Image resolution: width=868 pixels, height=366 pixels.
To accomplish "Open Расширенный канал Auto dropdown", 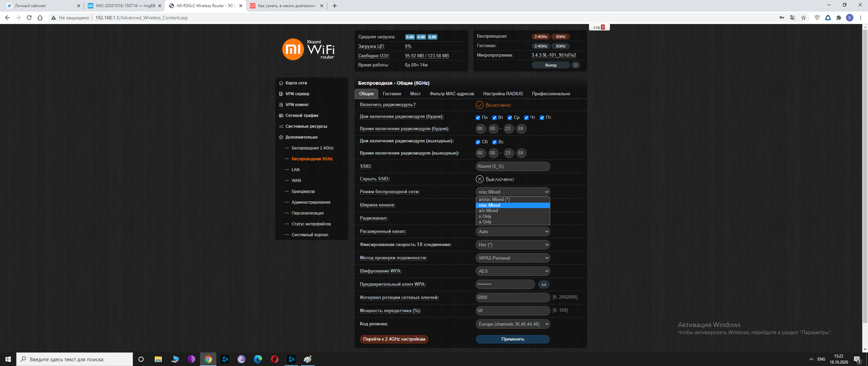I will 513,231.
